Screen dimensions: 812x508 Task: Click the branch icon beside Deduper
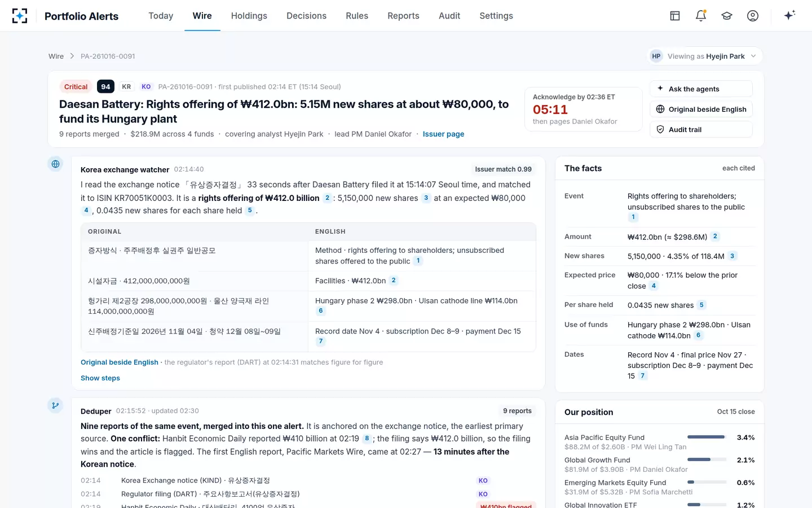click(55, 405)
